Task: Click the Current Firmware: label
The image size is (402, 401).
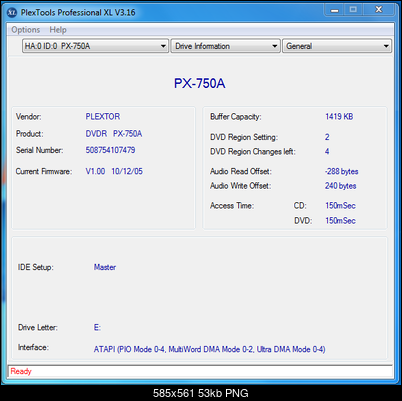Action: [44, 172]
